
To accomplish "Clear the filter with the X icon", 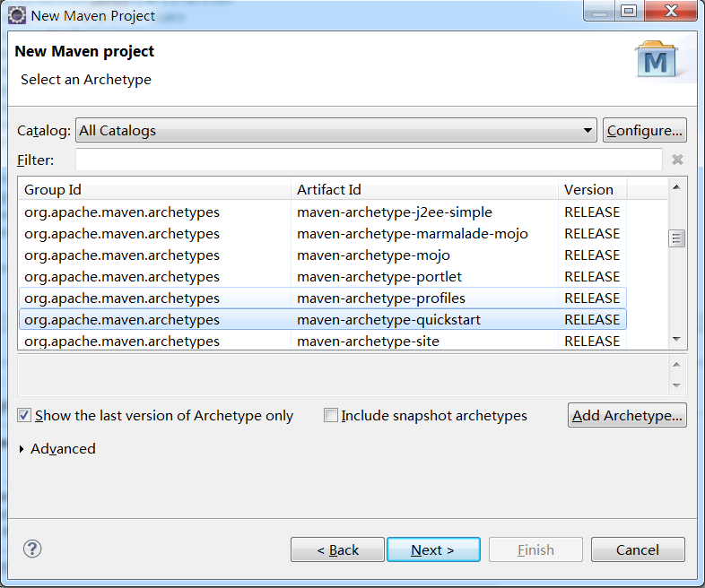I will [677, 160].
